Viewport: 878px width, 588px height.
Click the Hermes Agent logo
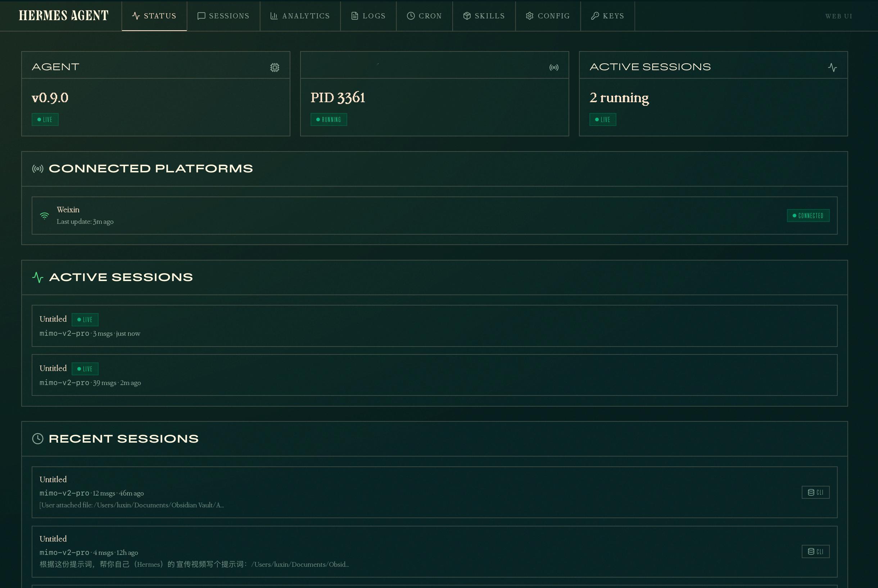point(64,16)
